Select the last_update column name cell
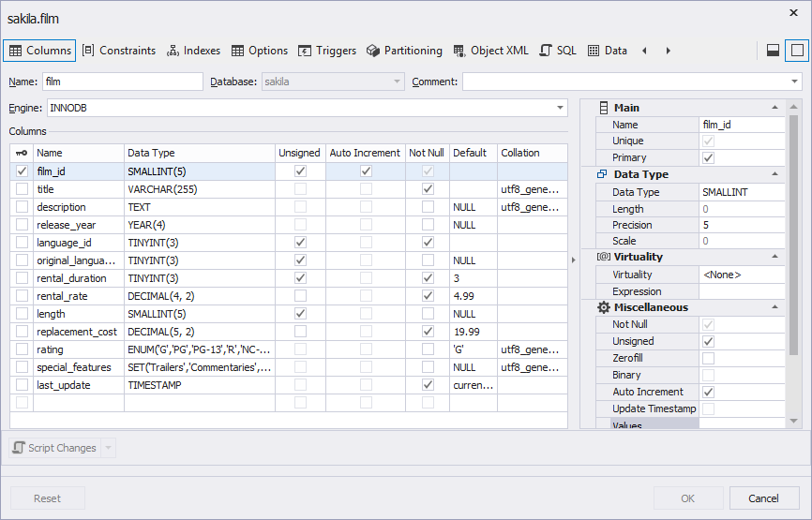 coord(79,385)
